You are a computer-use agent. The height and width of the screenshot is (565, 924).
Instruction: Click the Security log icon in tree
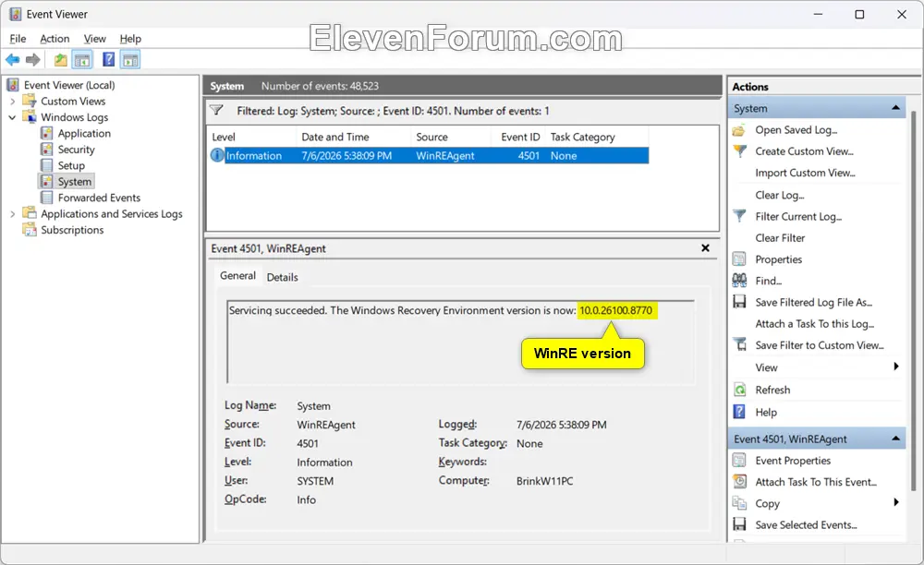point(46,150)
